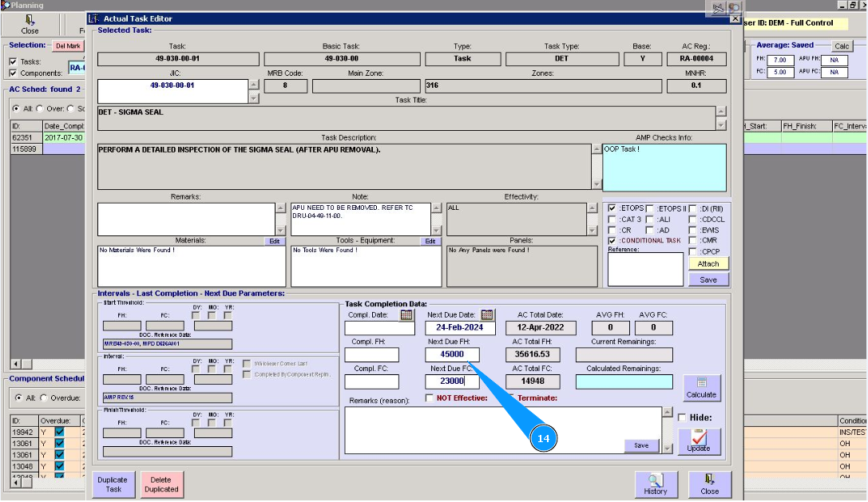Click the Close button in Planning toolbar
This screenshot has height=502, width=868.
pos(30,25)
